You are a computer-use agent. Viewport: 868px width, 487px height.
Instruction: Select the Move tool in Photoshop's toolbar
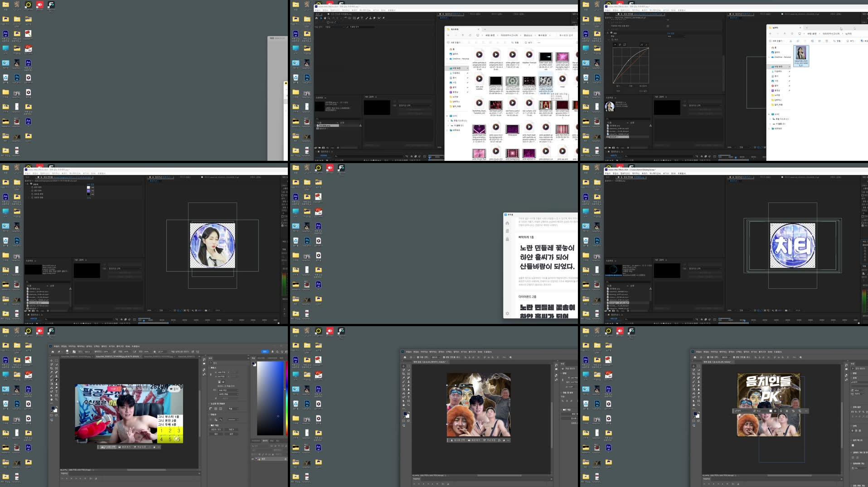click(x=403, y=366)
